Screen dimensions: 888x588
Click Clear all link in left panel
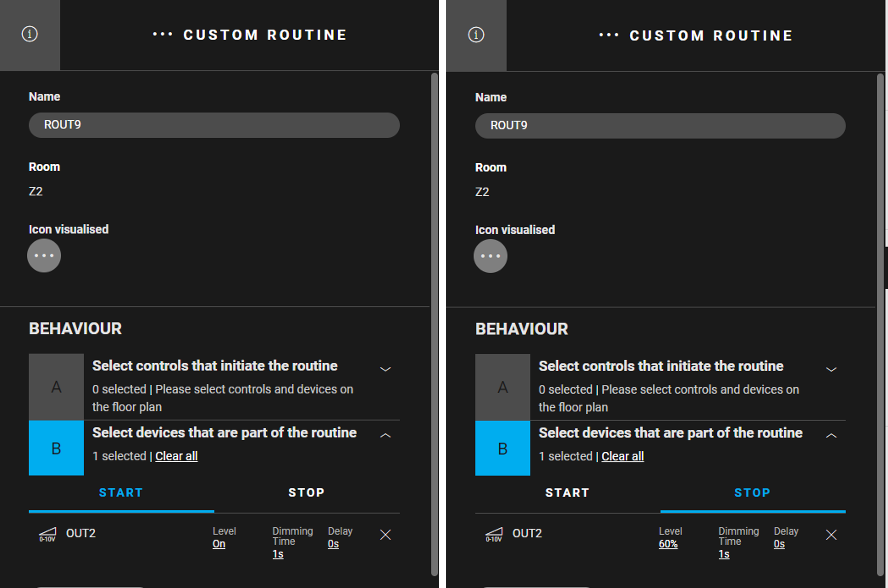pos(176,456)
